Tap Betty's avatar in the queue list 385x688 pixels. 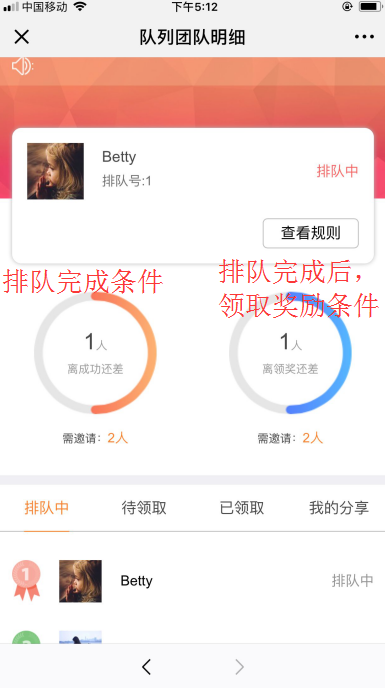click(80, 581)
